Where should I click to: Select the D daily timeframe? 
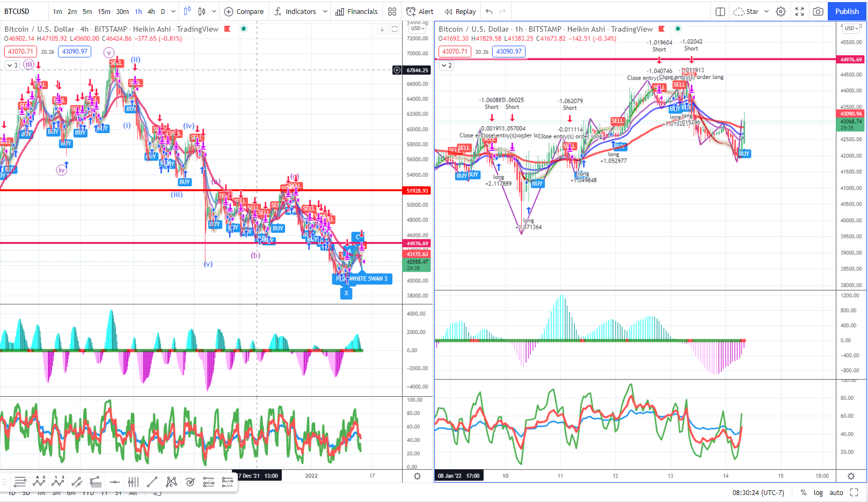(163, 11)
